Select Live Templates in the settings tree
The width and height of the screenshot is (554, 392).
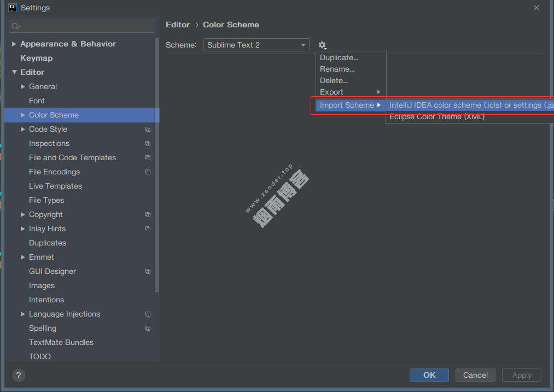click(55, 186)
